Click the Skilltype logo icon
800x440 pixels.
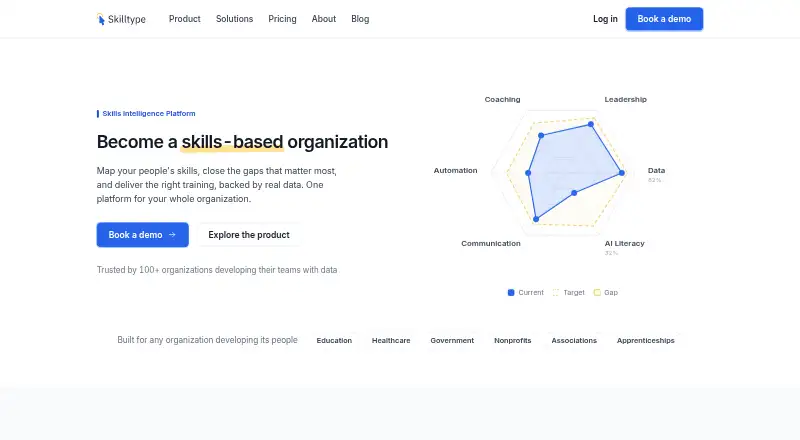pos(101,19)
